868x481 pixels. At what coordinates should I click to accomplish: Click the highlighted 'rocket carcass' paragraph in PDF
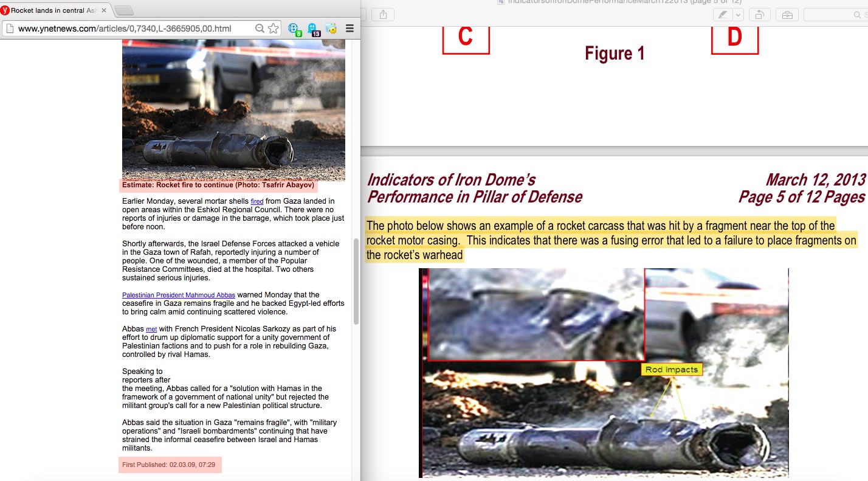[611, 240]
